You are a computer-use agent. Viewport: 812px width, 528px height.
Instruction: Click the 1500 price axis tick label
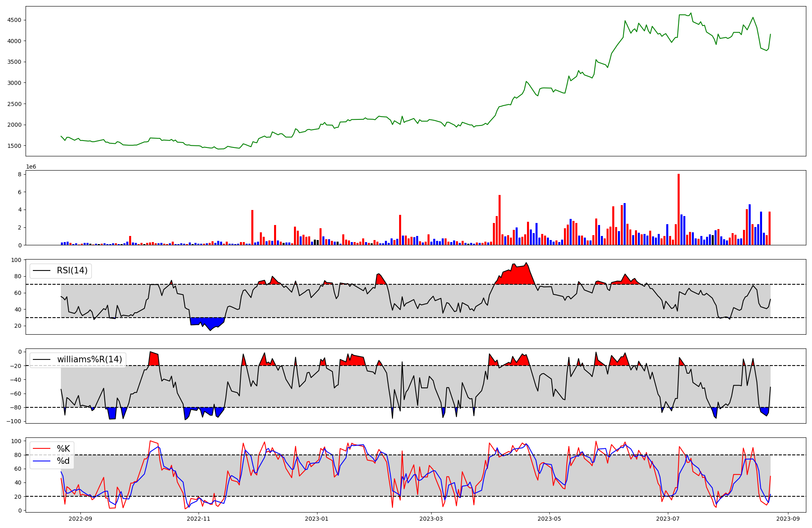(15, 146)
